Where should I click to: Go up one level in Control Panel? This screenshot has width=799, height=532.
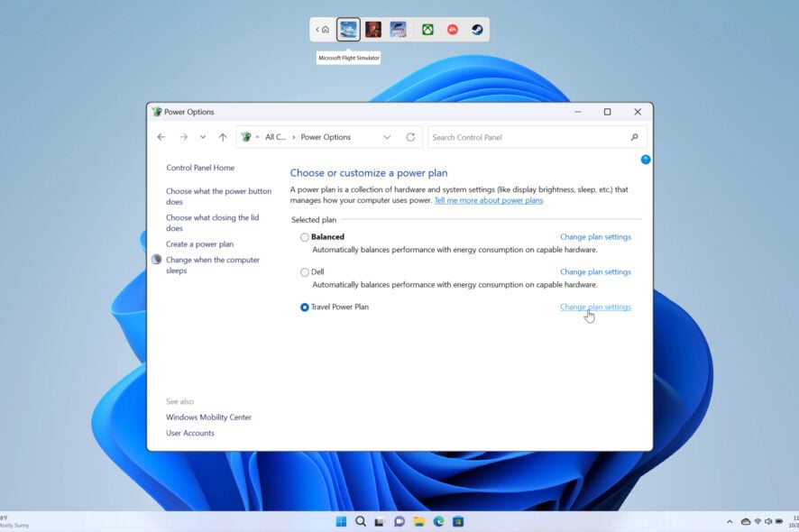223,137
